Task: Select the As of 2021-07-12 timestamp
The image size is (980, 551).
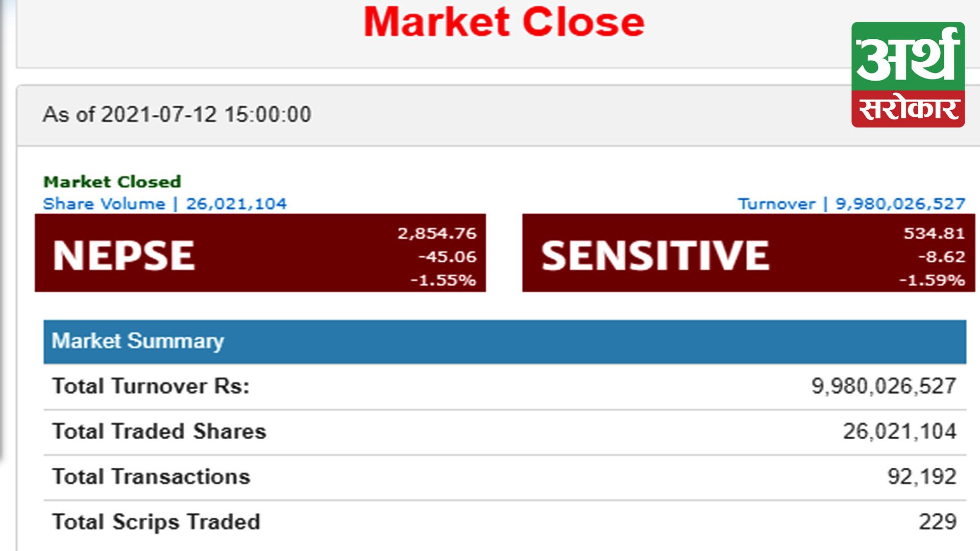Action: pos(177,114)
